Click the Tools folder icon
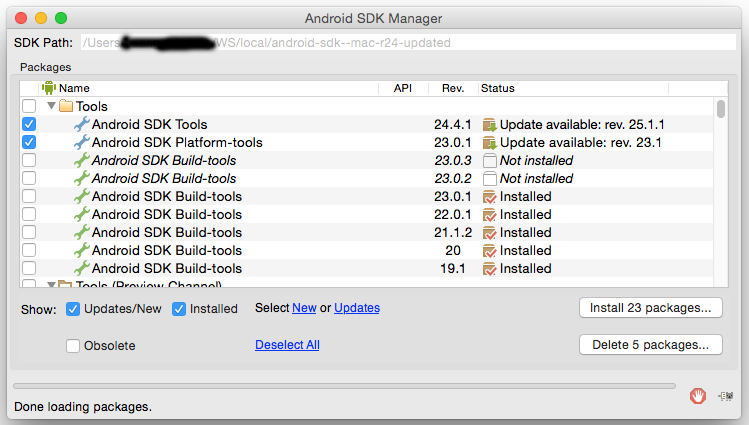749x425 pixels. [65, 106]
